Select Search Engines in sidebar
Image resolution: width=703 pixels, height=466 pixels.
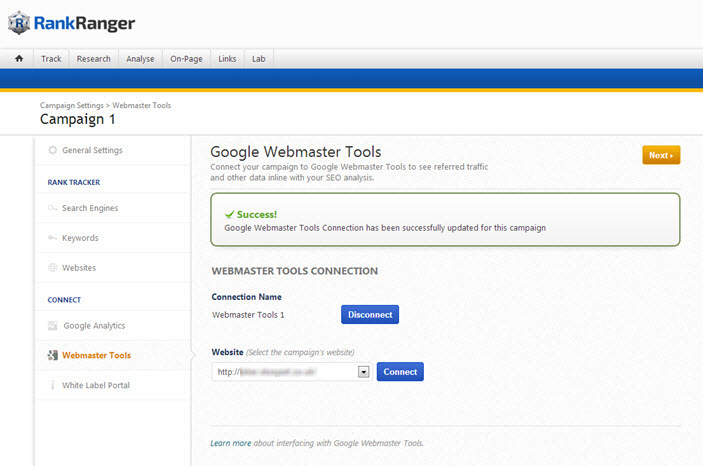[90, 208]
